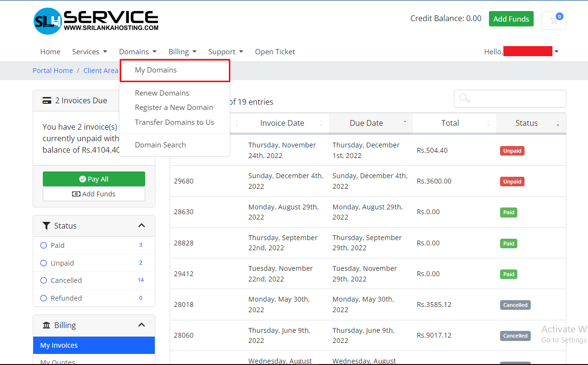Click the Cancelled badge for invoice 28018
The width and height of the screenshot is (588, 365).
click(x=515, y=305)
